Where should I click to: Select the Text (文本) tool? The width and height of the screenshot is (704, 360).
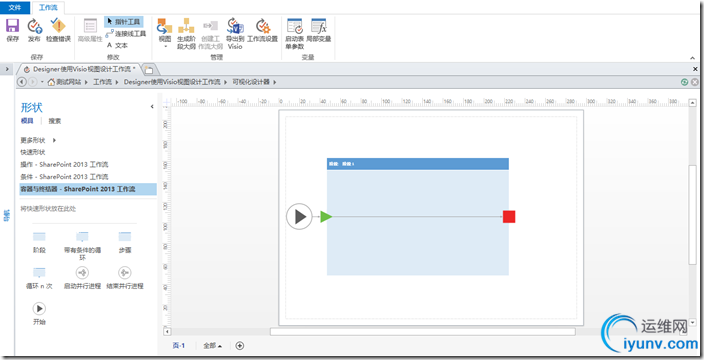pos(117,45)
